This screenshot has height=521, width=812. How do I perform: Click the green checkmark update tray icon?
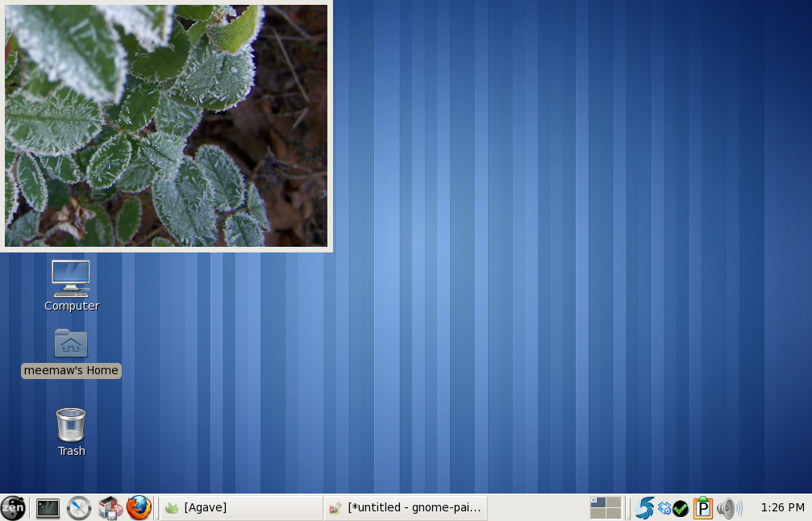tap(681, 509)
